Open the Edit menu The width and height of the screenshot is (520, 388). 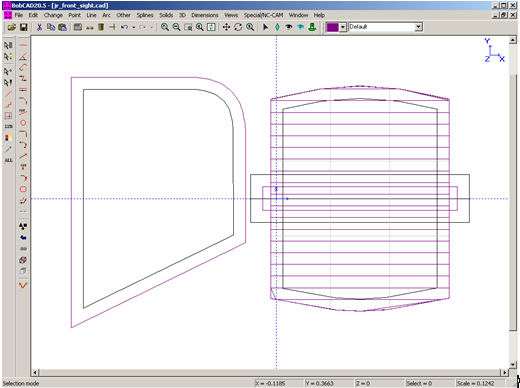(x=33, y=15)
